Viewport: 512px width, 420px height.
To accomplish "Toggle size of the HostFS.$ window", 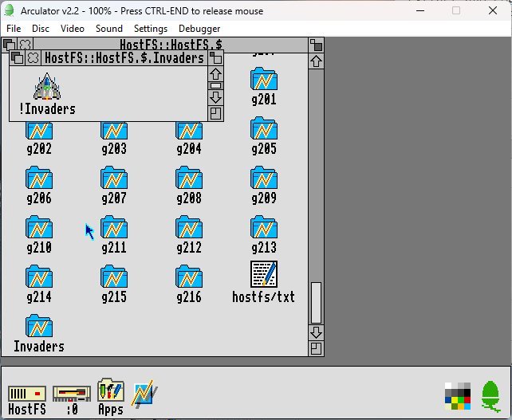I will [316, 45].
